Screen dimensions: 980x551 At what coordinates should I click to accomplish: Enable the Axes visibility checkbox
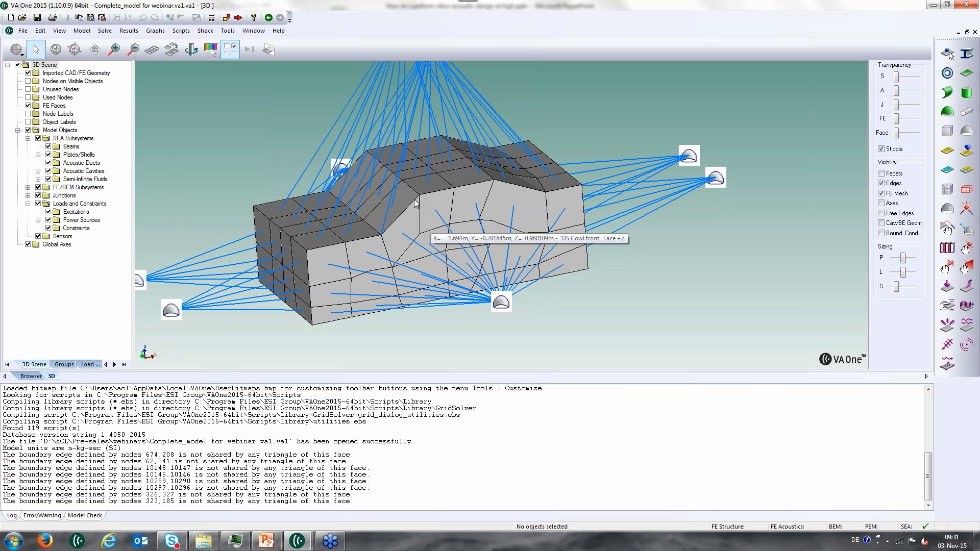click(x=881, y=203)
